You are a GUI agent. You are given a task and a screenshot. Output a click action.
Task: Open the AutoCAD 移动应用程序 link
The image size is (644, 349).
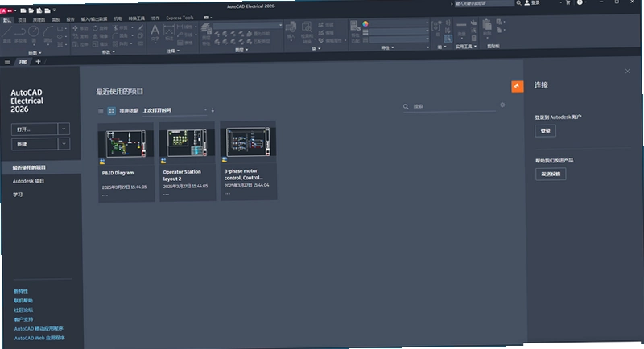point(39,329)
